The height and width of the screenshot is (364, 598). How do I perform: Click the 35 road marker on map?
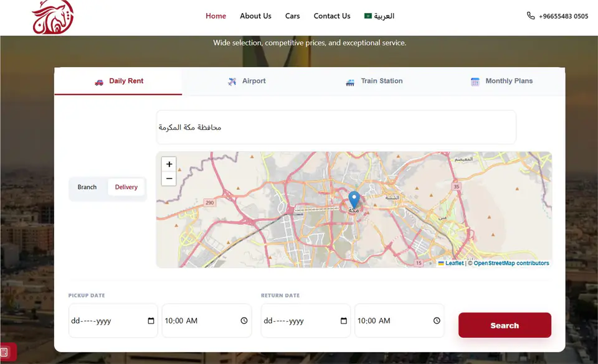456,187
